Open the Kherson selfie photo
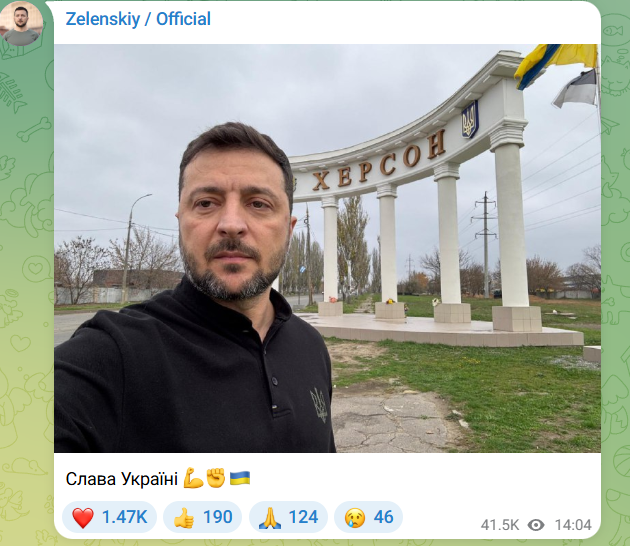This screenshot has height=546, width=630. (327, 248)
